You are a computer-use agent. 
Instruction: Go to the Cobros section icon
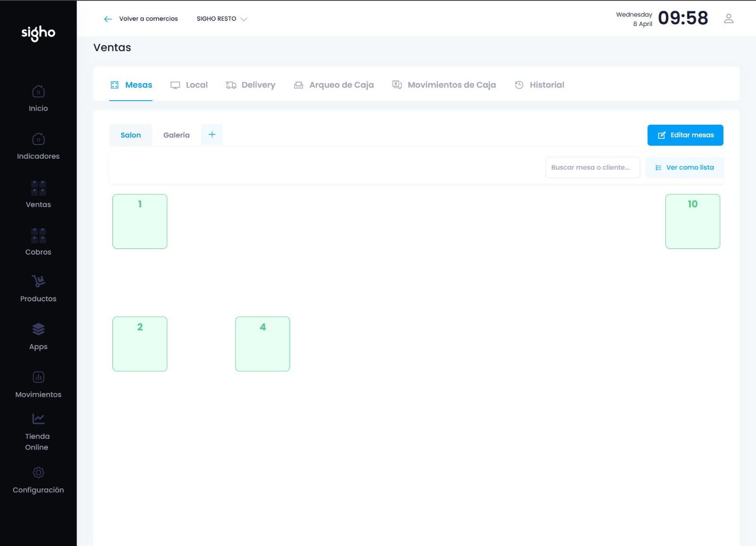38,235
